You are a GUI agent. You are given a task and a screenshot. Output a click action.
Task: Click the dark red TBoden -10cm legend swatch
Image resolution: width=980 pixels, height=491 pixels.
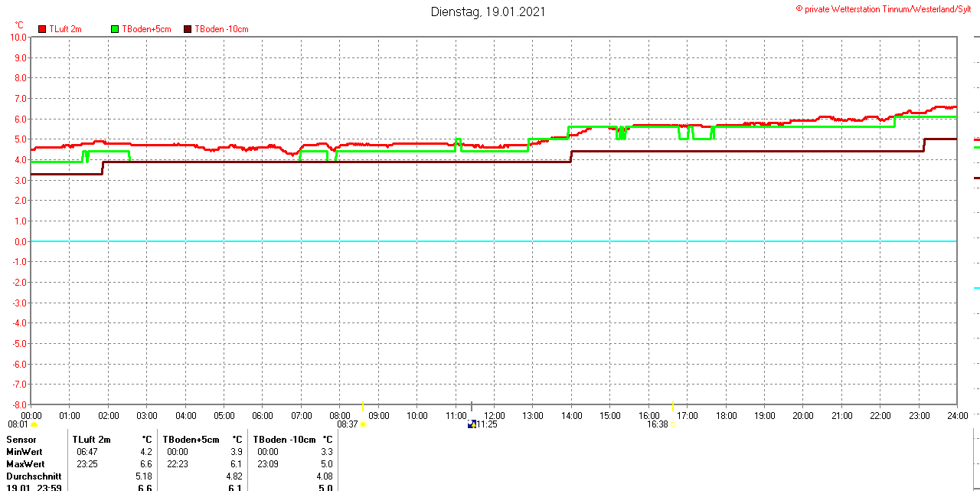pos(188,29)
